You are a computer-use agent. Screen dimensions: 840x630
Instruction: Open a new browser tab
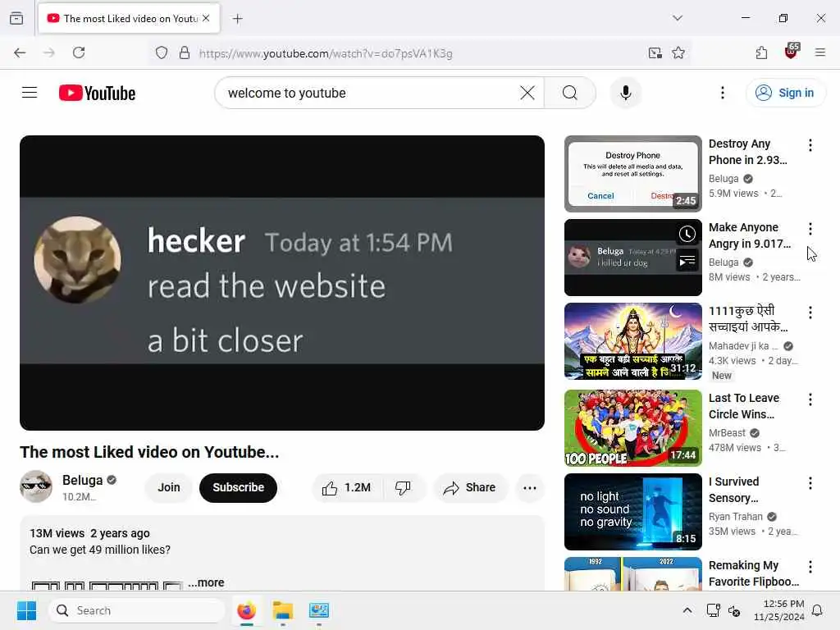pyautogui.click(x=237, y=19)
